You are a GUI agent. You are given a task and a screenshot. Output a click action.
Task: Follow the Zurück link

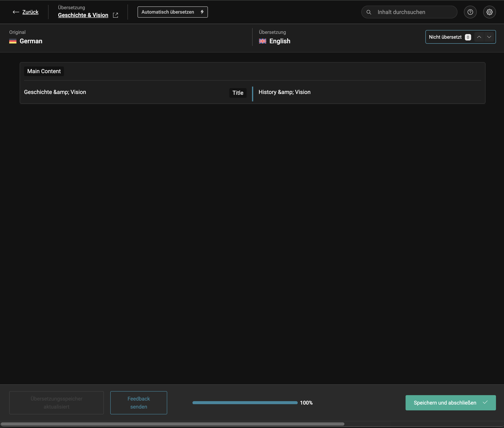pyautogui.click(x=30, y=12)
